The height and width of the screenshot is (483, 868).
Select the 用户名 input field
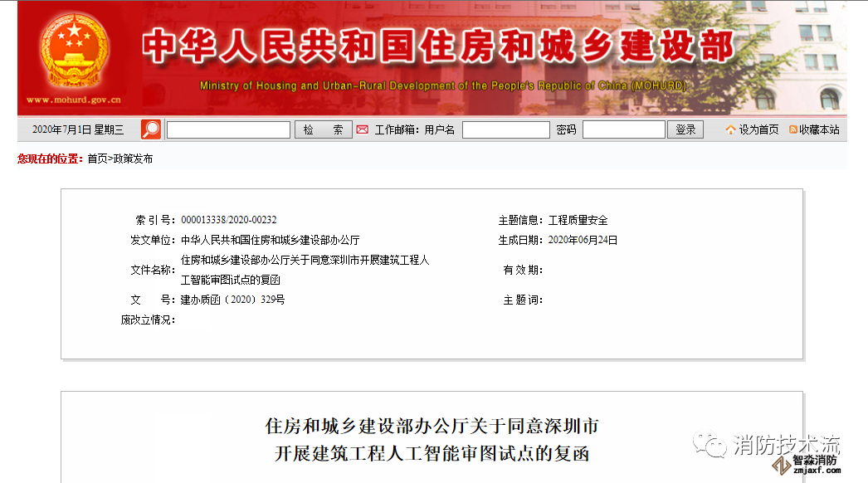[505, 129]
